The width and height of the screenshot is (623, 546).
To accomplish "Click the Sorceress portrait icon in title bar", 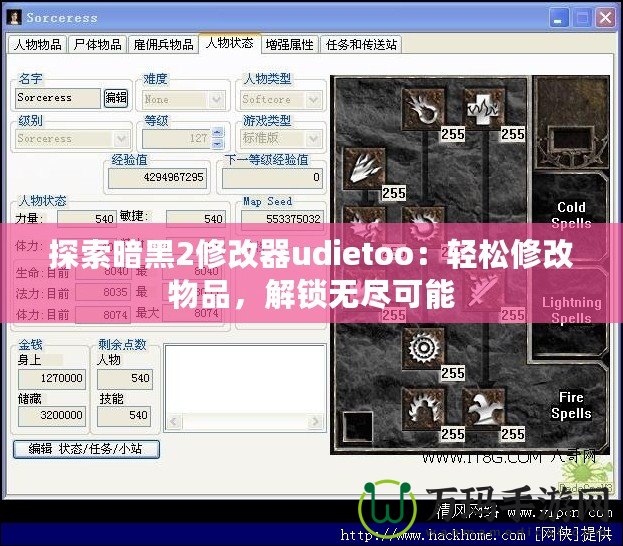I will [15, 17].
